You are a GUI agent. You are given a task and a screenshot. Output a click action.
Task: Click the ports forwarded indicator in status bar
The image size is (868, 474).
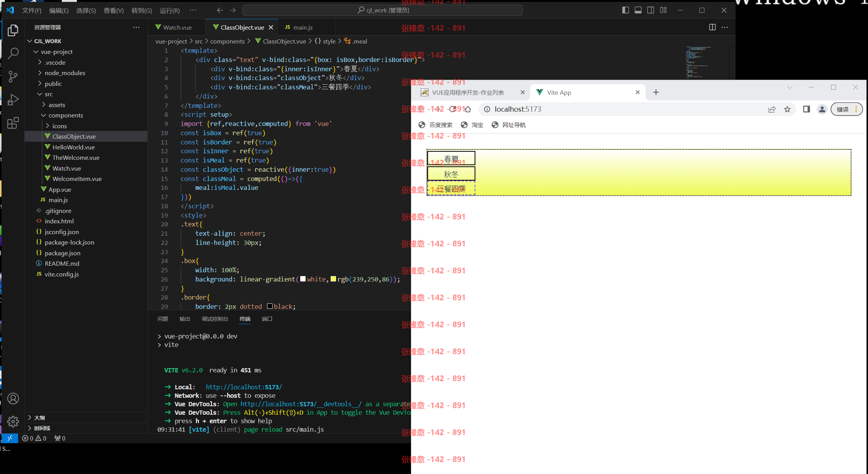(60, 438)
